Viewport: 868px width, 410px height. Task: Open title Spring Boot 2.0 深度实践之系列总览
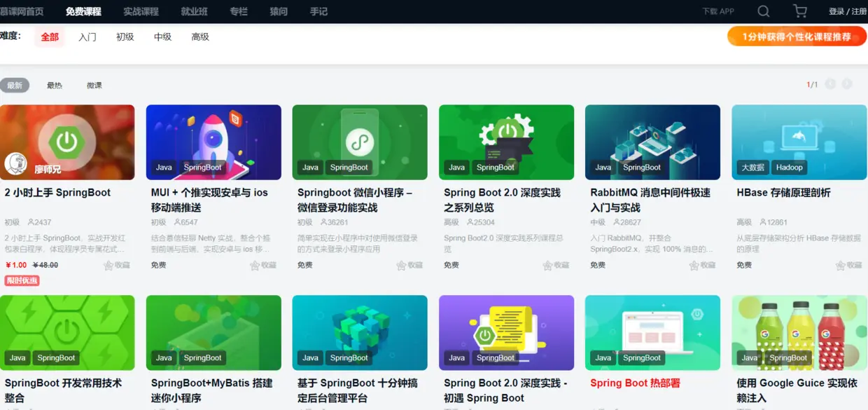(502, 200)
